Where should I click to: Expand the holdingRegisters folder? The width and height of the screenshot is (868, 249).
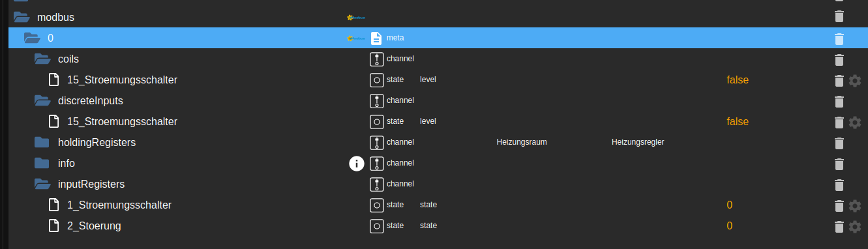pyautogui.click(x=42, y=142)
